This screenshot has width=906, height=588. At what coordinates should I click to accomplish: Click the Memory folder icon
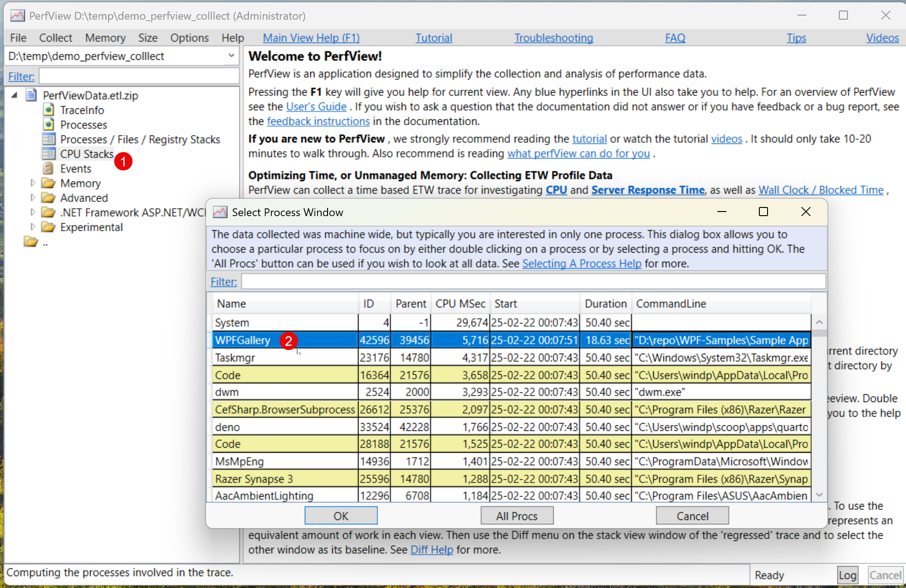coord(48,183)
